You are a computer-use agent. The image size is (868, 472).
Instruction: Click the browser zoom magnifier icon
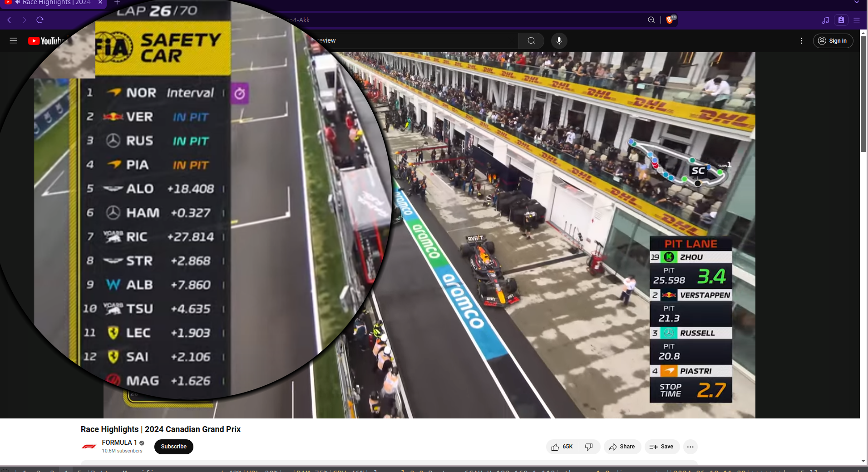651,20
